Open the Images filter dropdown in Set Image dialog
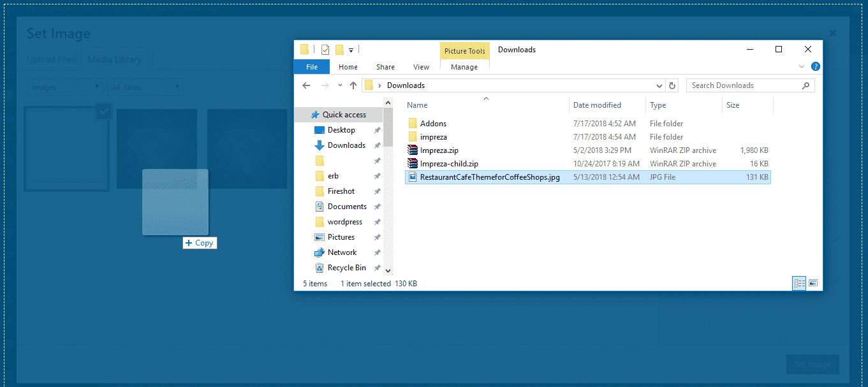Image resolution: width=868 pixels, height=387 pixels. (65, 87)
